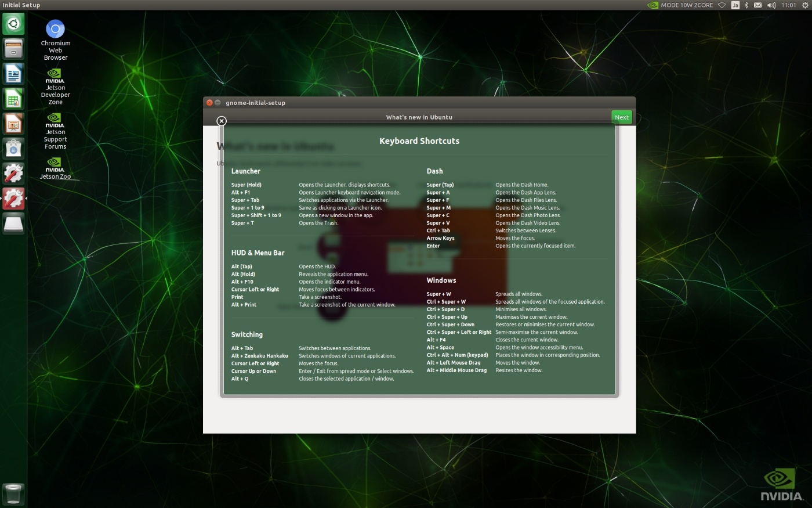Viewport: 812px width, 508px height.
Task: Click the 11:01 clock in the panel
Action: point(788,5)
